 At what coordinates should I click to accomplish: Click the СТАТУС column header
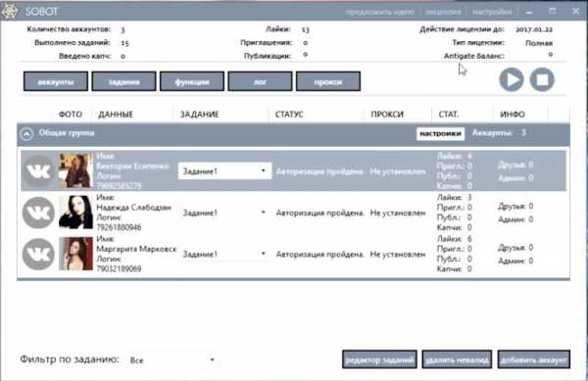point(289,115)
